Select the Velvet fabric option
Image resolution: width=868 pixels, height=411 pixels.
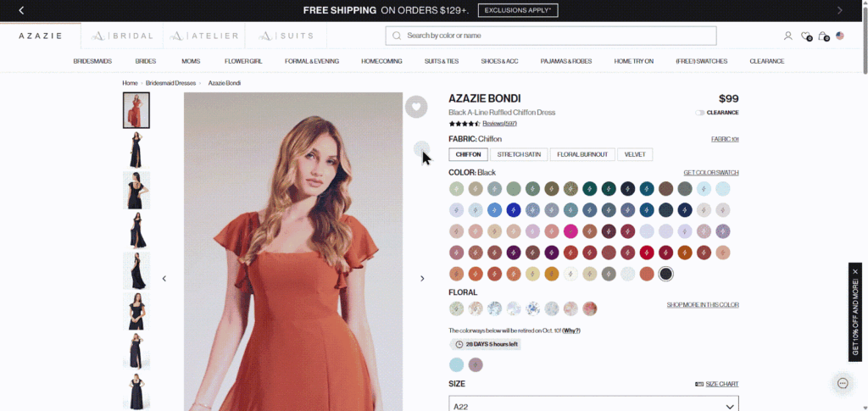[x=635, y=154]
